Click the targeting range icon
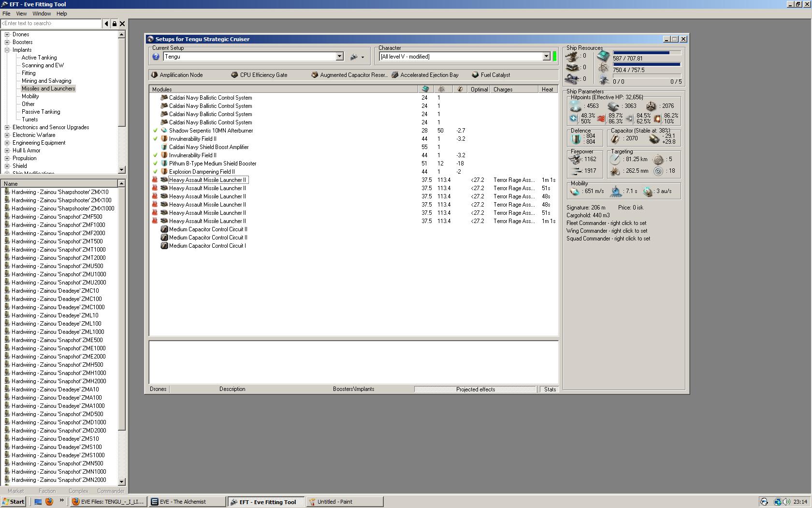Screen dimensions: 812x508 click(615, 159)
